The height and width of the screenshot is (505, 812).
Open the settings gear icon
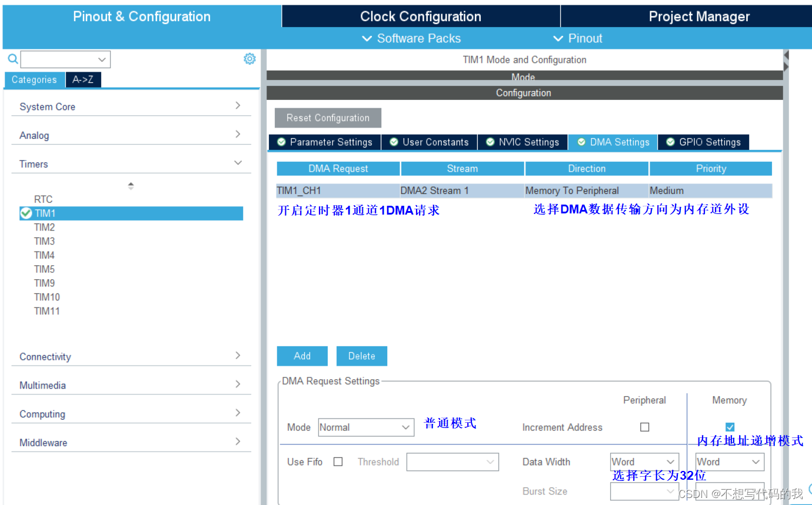[x=249, y=59]
